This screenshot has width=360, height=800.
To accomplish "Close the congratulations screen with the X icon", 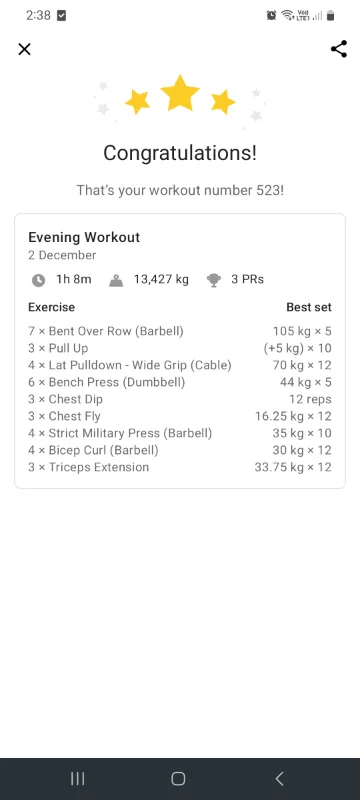I will point(24,49).
